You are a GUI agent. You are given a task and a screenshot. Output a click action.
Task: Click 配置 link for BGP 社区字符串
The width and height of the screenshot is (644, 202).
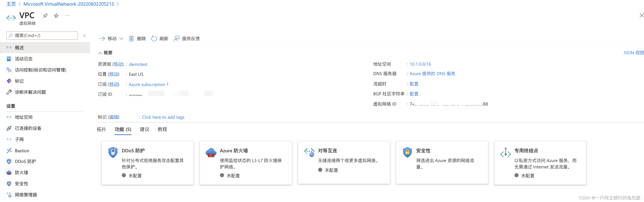(x=414, y=94)
